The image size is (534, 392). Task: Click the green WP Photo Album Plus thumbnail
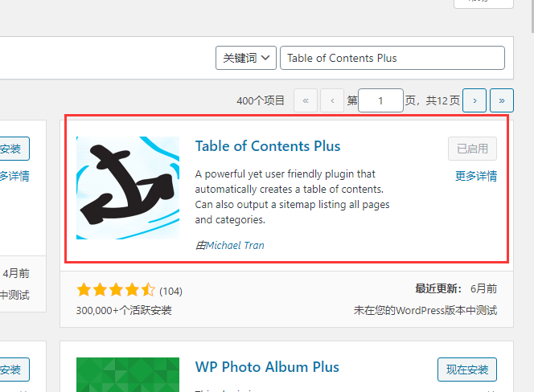pos(117,374)
